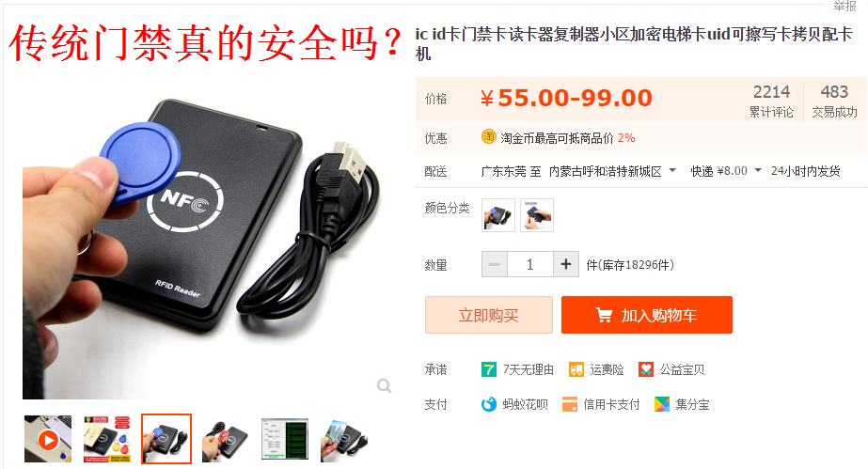Decrease quantity with the minus button
The image size is (868, 469).
coord(495,264)
